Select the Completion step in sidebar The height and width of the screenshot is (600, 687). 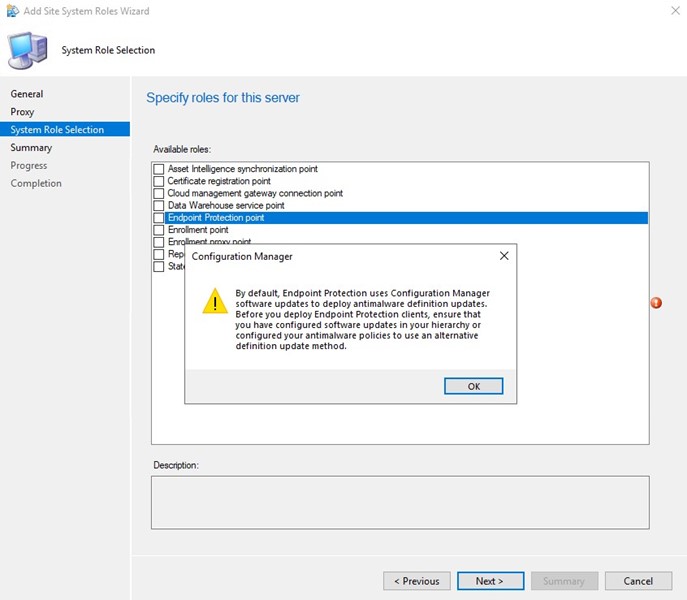pyautogui.click(x=36, y=183)
